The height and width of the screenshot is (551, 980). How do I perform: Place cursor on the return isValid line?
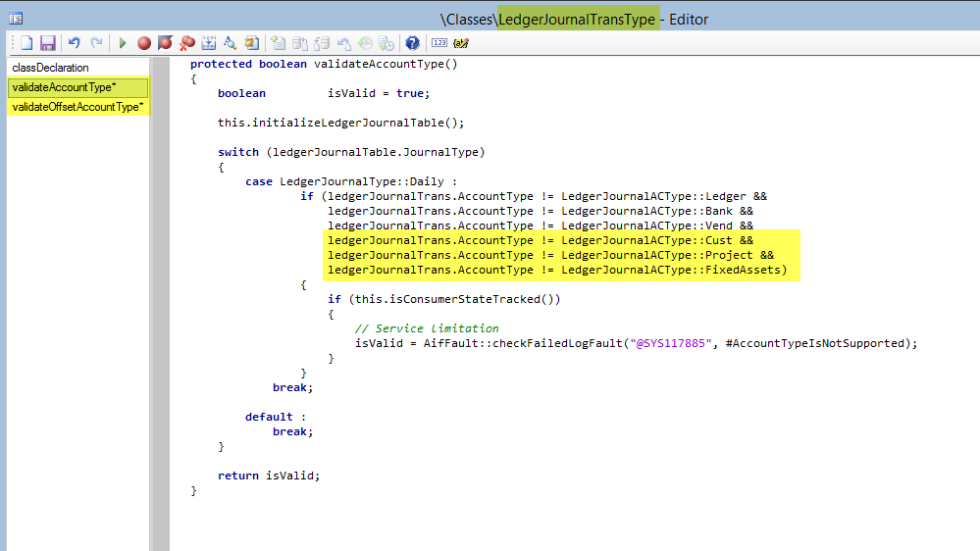(x=269, y=476)
